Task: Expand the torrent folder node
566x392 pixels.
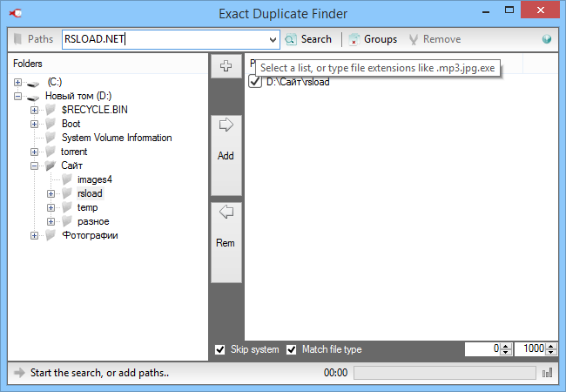Action: coord(34,152)
